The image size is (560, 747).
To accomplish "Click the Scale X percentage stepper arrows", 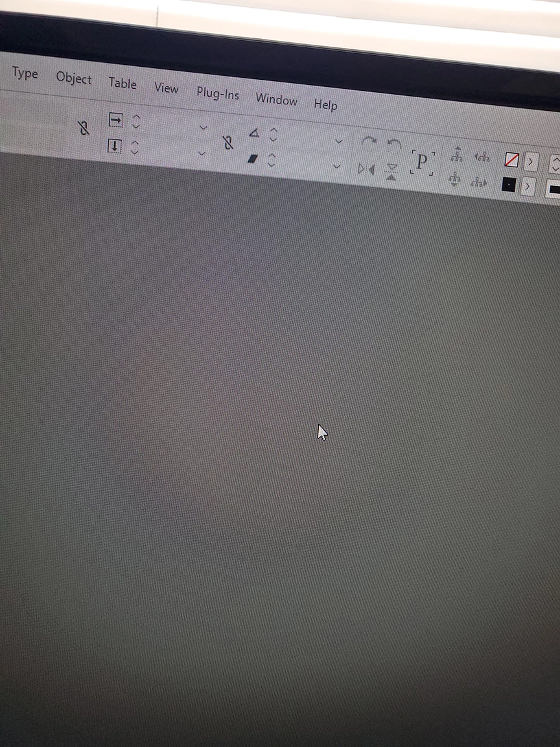I will coord(135,121).
